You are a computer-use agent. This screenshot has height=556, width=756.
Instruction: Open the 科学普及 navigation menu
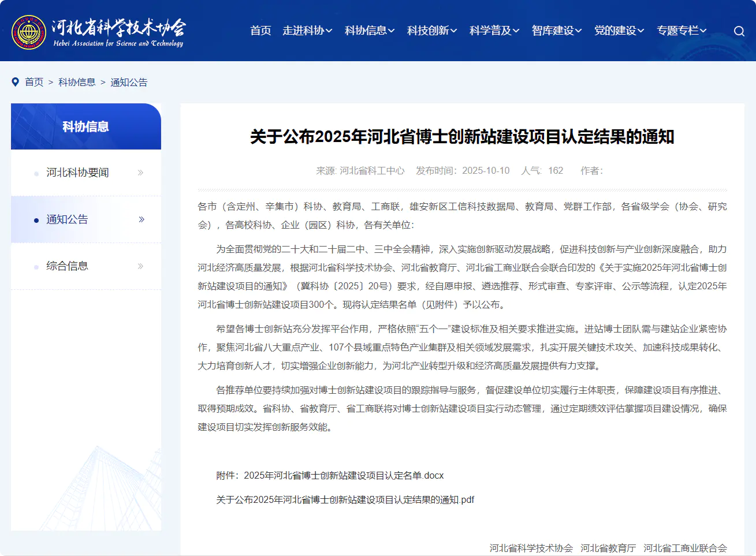pyautogui.click(x=494, y=31)
